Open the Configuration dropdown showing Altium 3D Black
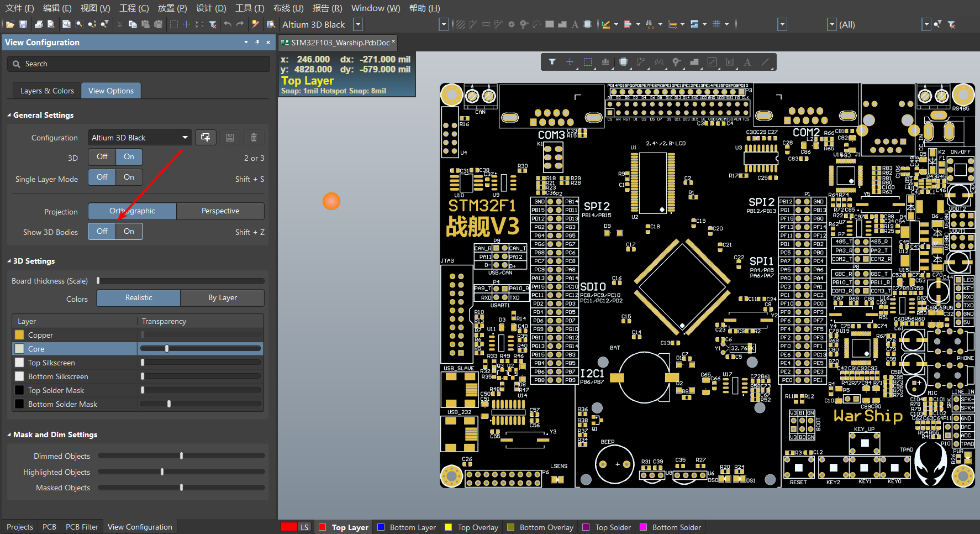This screenshot has width=980, height=534. (140, 138)
